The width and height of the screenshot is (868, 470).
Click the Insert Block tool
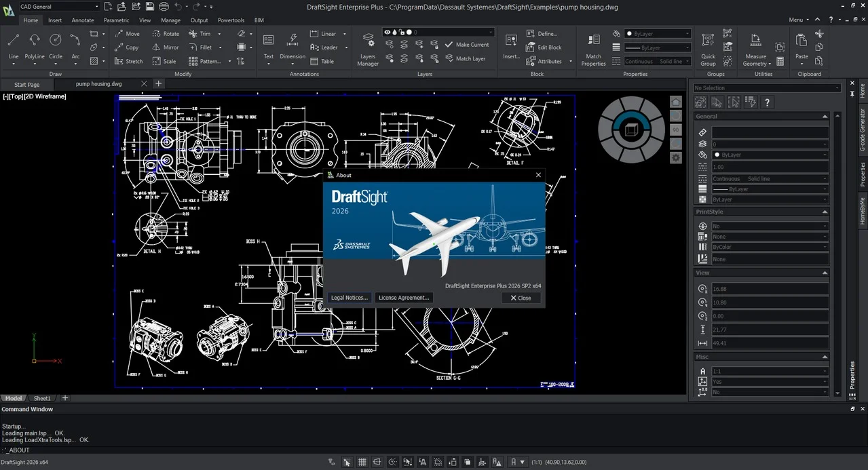point(511,46)
